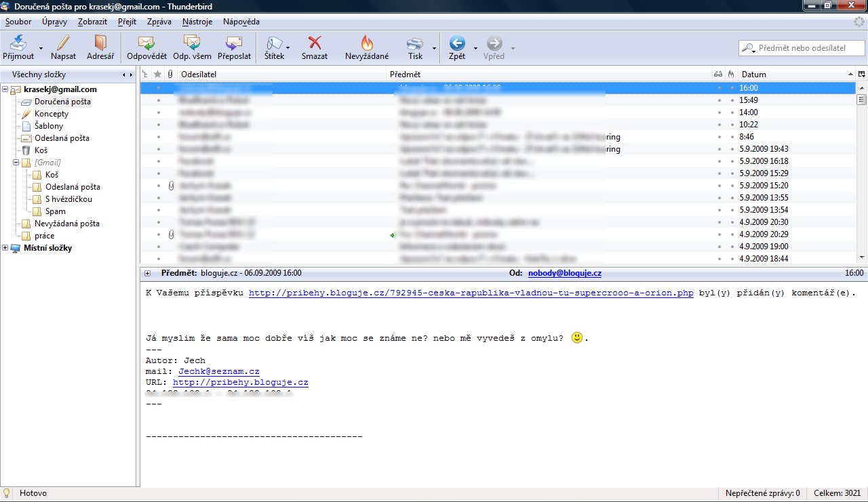Viewport: 868px width, 502px height.
Task: Mark message as junk with Nevyžádané
Action: pos(367,47)
